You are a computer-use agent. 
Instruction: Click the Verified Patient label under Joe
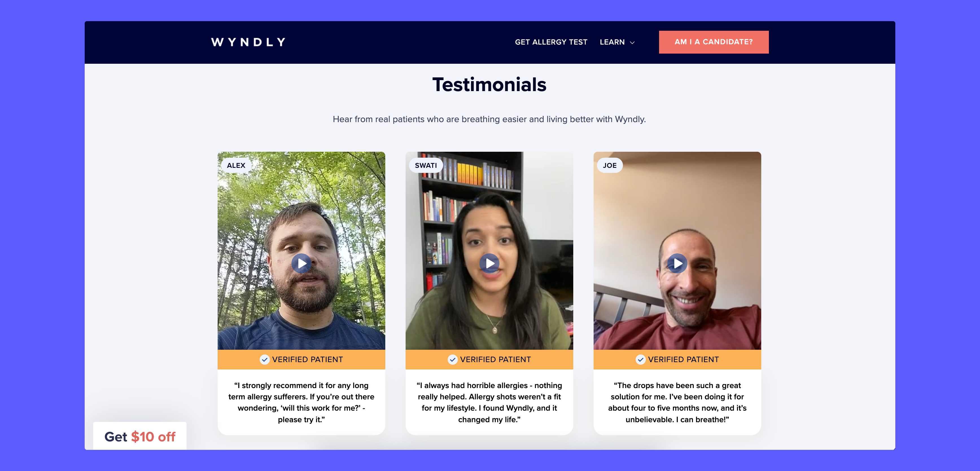(683, 359)
